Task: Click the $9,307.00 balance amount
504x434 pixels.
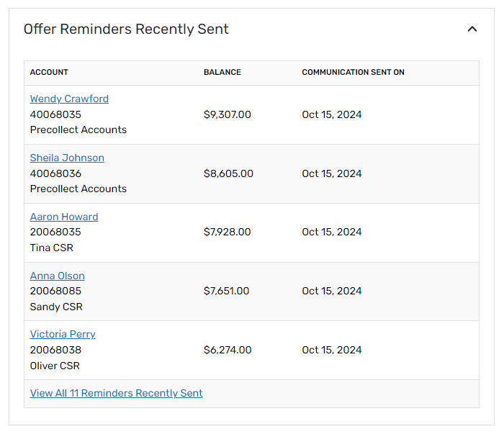Action: pos(228,114)
